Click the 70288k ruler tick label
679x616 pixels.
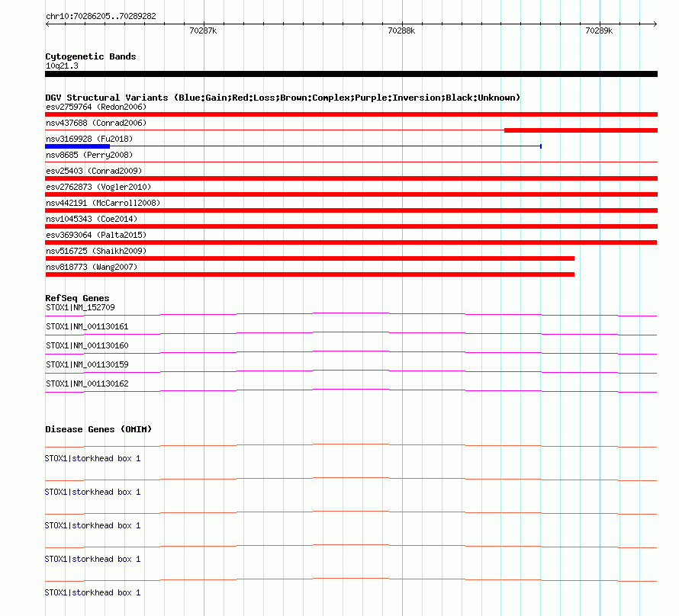click(401, 30)
